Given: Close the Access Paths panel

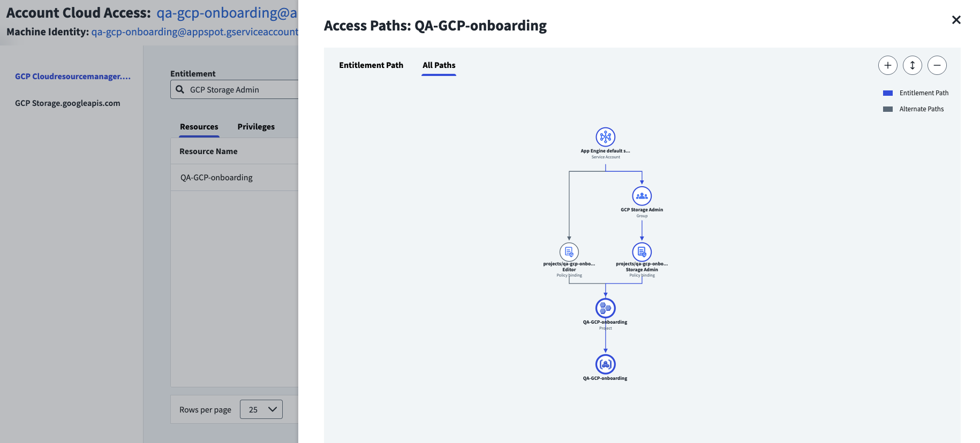Looking at the screenshot, I should (956, 20).
